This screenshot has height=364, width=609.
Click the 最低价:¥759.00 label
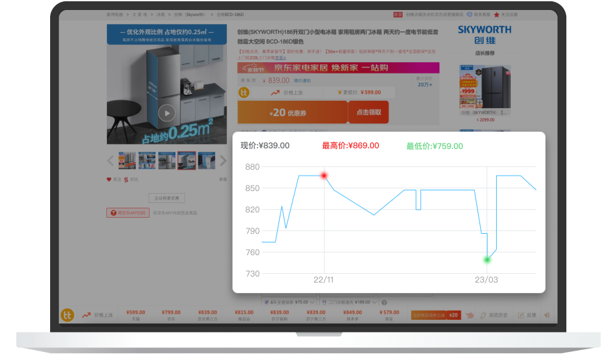click(435, 146)
